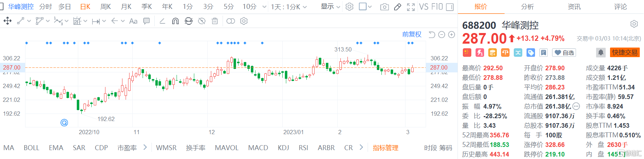The width and height of the screenshot is (644, 159).
Task: Expand the arrow tool dropdown arrow
Action: point(123,21)
